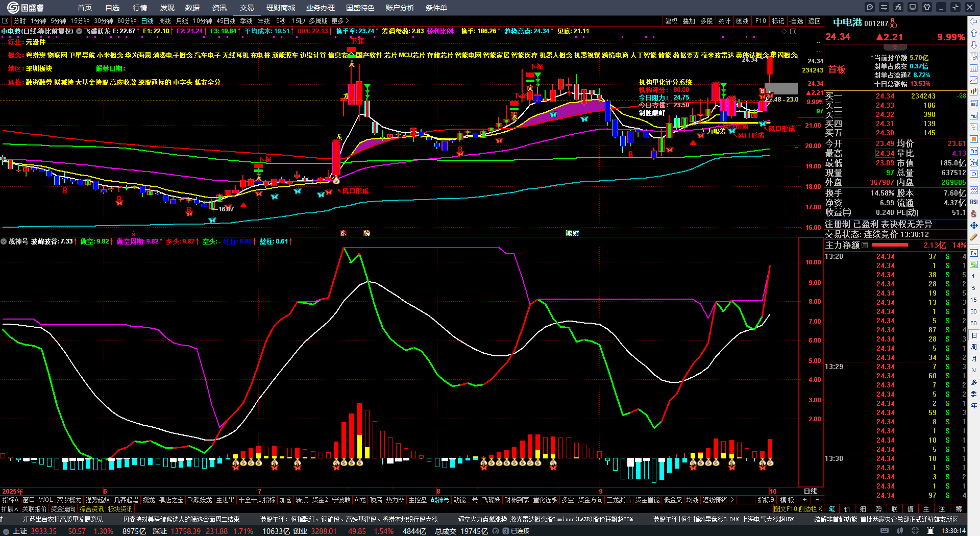Collapse the limit-up info panel chevron
Screen dimensions: 980x536
895,47
